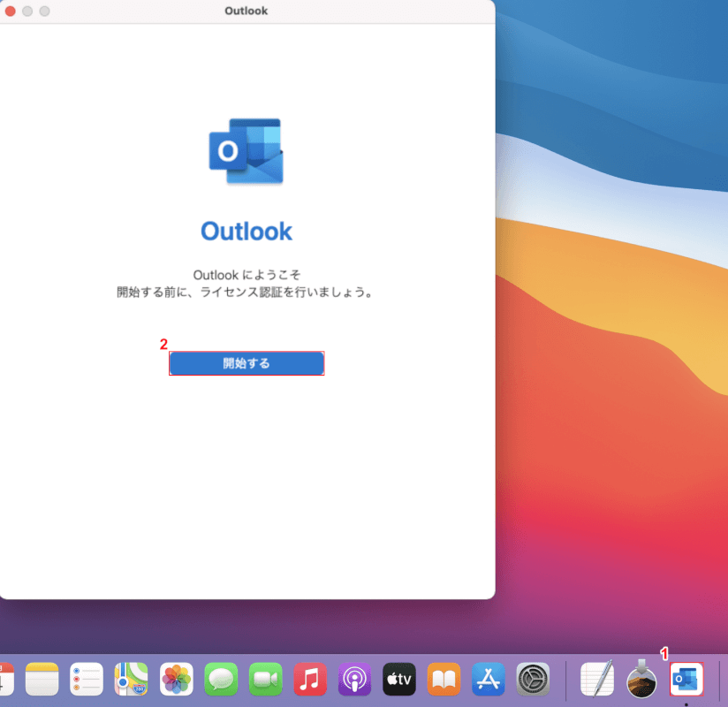Viewport: 728px width, 707px height.
Task: Close the Outlook window
Action: (11, 11)
